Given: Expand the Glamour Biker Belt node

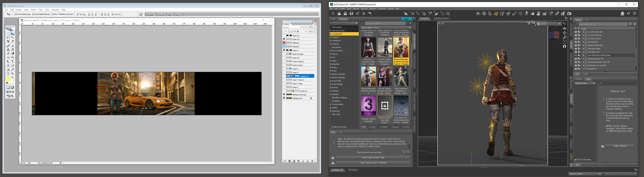Looking at the screenshot, I should pyautogui.click(x=584, y=46).
